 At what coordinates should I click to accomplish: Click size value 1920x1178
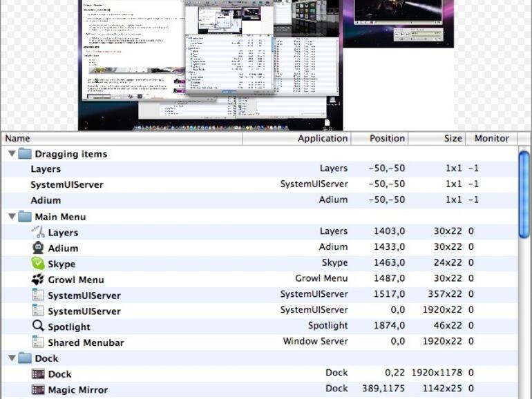coord(437,373)
